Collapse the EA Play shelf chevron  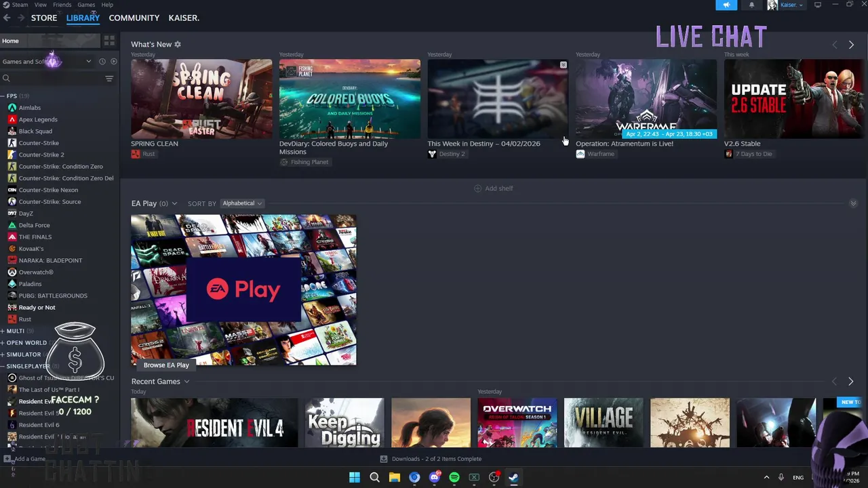(x=853, y=203)
